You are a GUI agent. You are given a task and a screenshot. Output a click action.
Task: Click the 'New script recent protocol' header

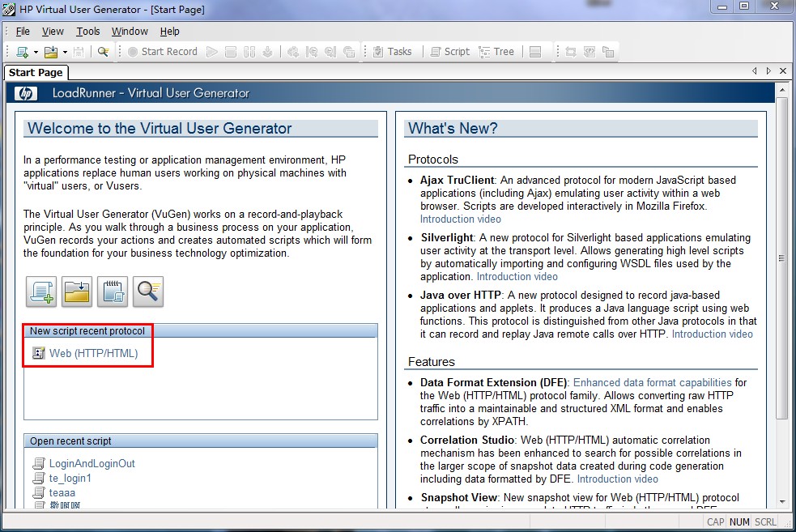[201, 331]
